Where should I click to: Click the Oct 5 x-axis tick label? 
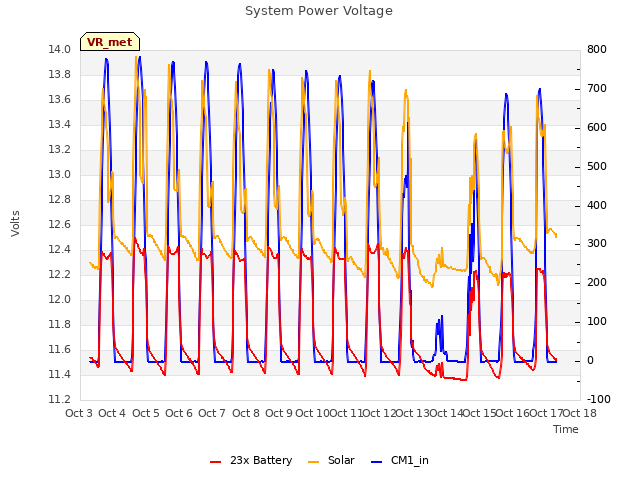tap(146, 413)
